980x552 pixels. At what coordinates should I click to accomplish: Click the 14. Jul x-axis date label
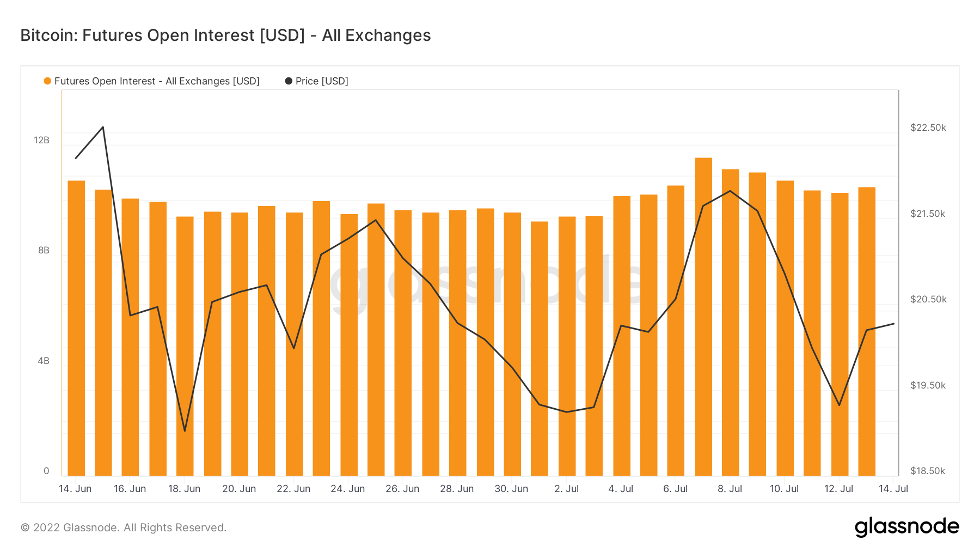893,489
